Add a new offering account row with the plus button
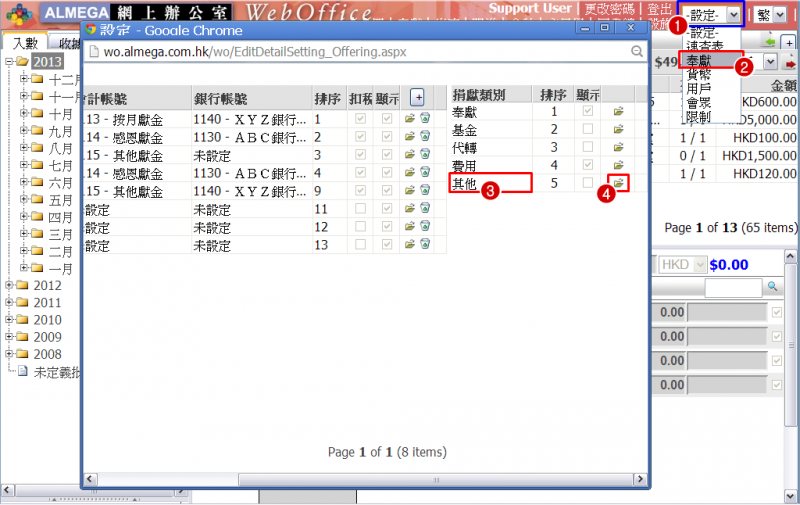The image size is (800, 505). pos(417,97)
